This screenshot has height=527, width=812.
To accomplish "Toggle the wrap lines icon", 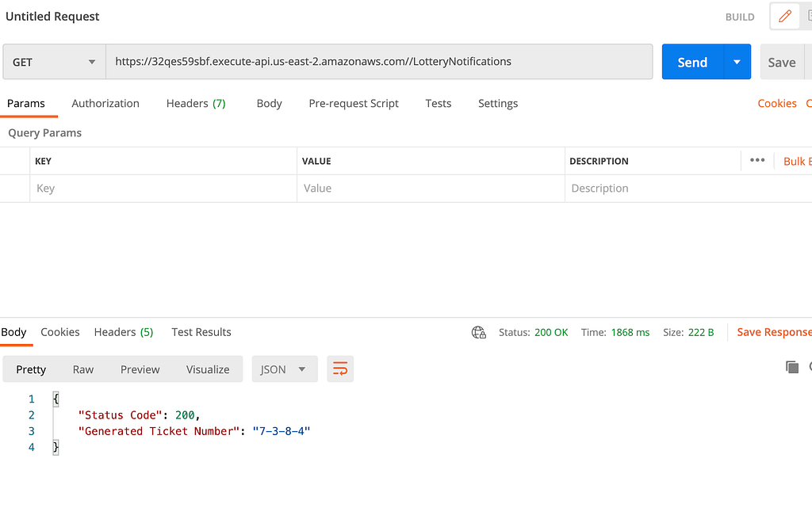I will point(340,369).
